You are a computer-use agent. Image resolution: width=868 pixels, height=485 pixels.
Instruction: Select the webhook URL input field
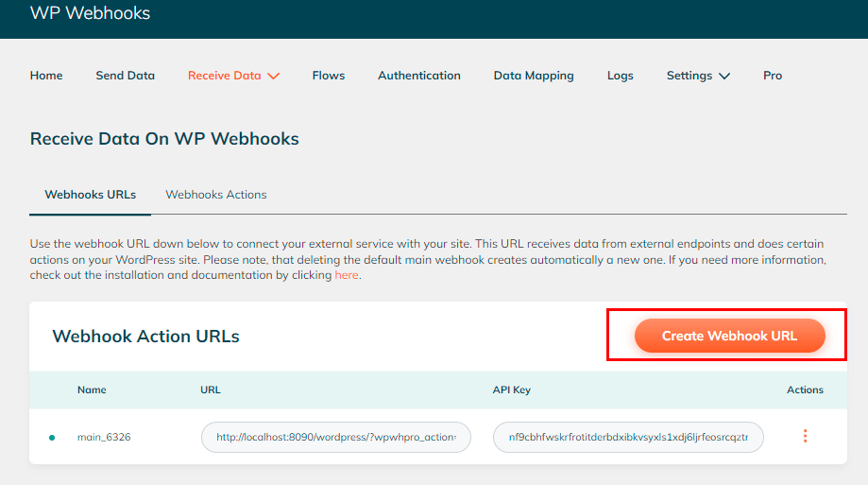pyautogui.click(x=336, y=437)
